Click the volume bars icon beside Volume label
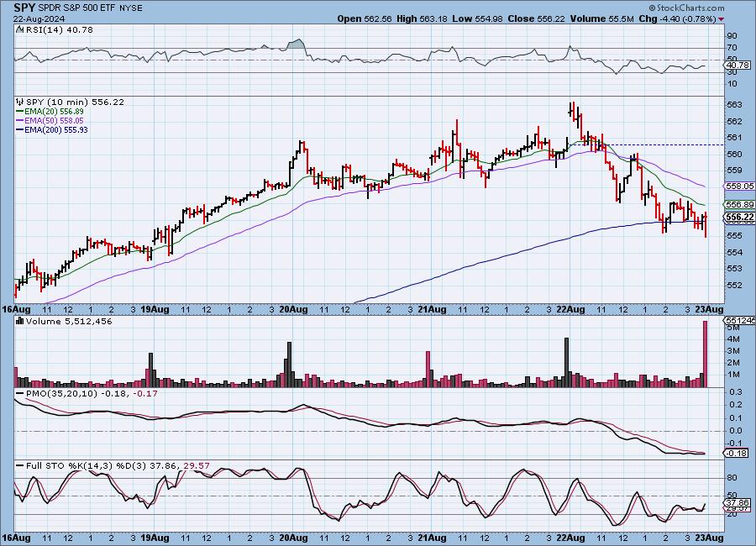The height and width of the screenshot is (546, 756). [20, 321]
